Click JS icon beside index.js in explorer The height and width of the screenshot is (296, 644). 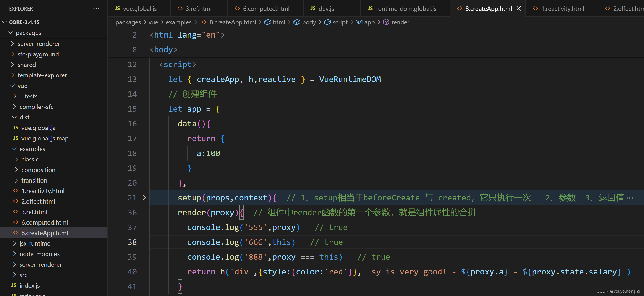point(14,285)
